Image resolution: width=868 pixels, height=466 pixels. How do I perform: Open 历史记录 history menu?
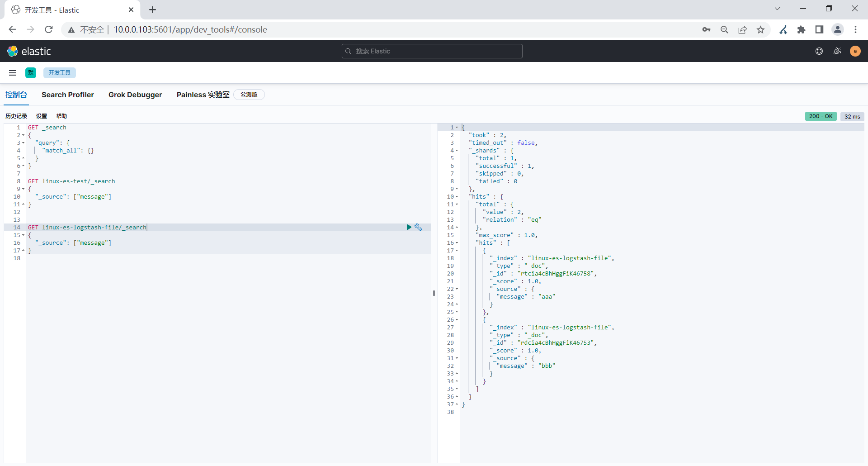point(16,116)
